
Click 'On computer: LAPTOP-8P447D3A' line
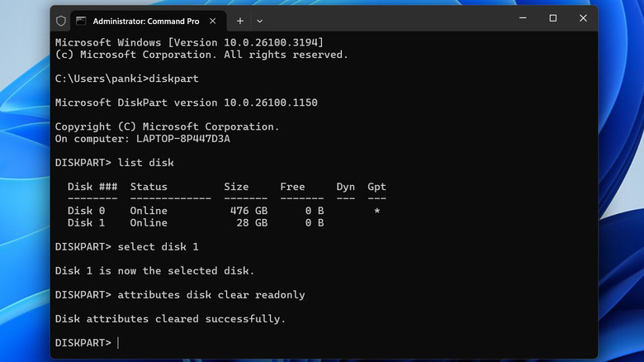tap(143, 139)
